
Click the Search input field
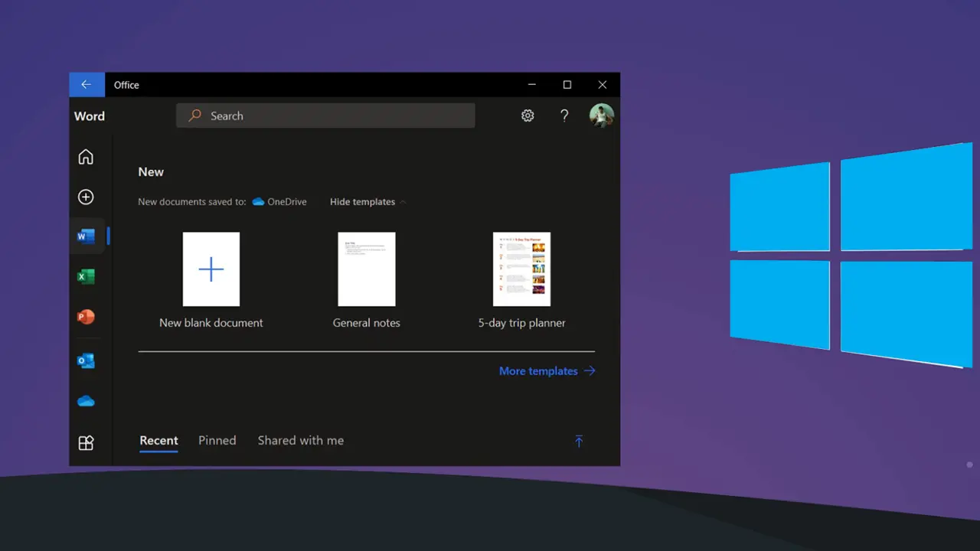(x=325, y=116)
